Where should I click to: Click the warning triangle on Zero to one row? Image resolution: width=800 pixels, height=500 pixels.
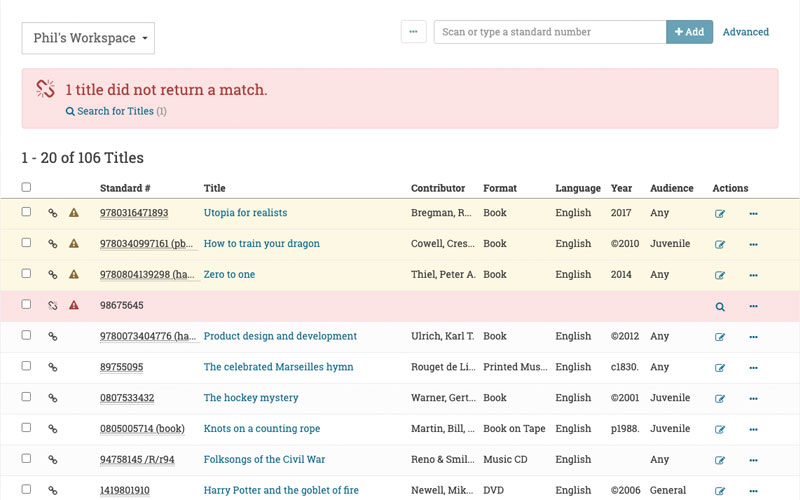point(74,274)
